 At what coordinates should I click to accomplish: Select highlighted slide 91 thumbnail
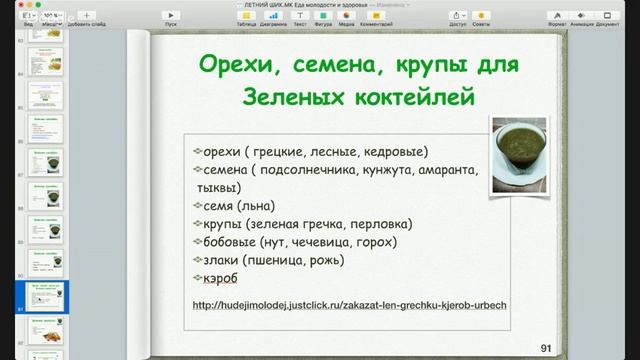45,297
